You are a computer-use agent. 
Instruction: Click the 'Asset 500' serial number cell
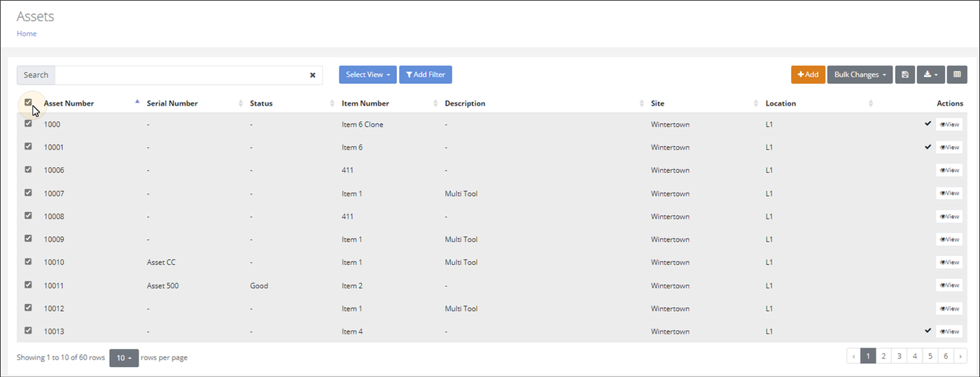coord(162,285)
